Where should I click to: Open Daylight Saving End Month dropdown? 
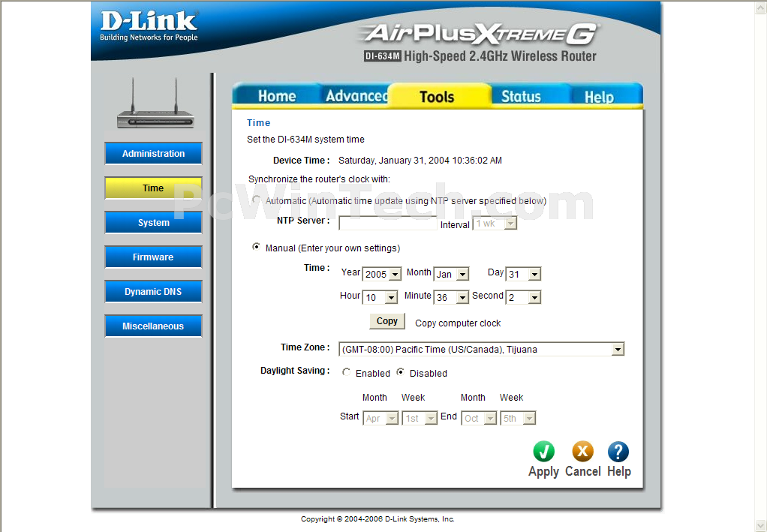coord(480,418)
